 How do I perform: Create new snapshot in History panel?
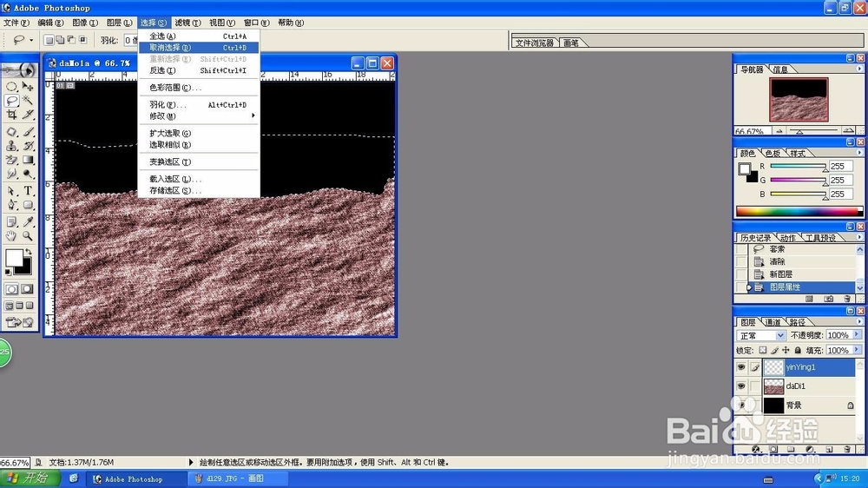pos(829,299)
